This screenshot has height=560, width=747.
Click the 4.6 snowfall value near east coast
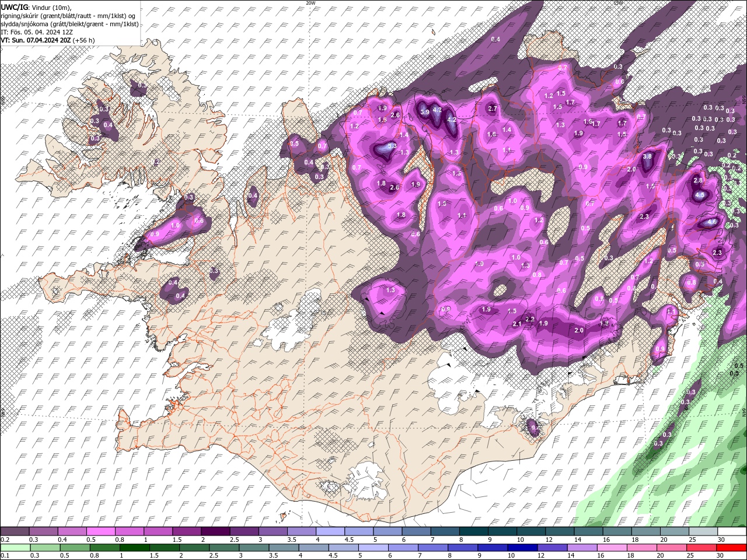pyautogui.click(x=712, y=222)
